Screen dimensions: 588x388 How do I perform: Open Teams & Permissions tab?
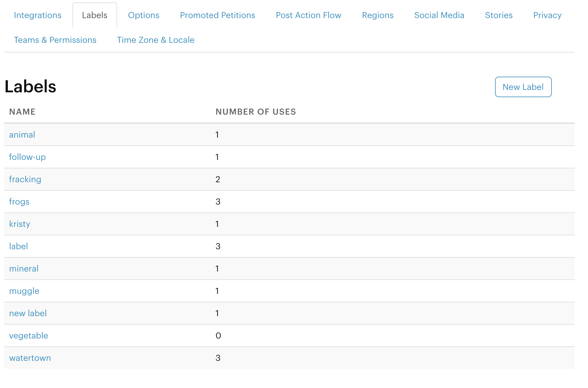tap(55, 40)
